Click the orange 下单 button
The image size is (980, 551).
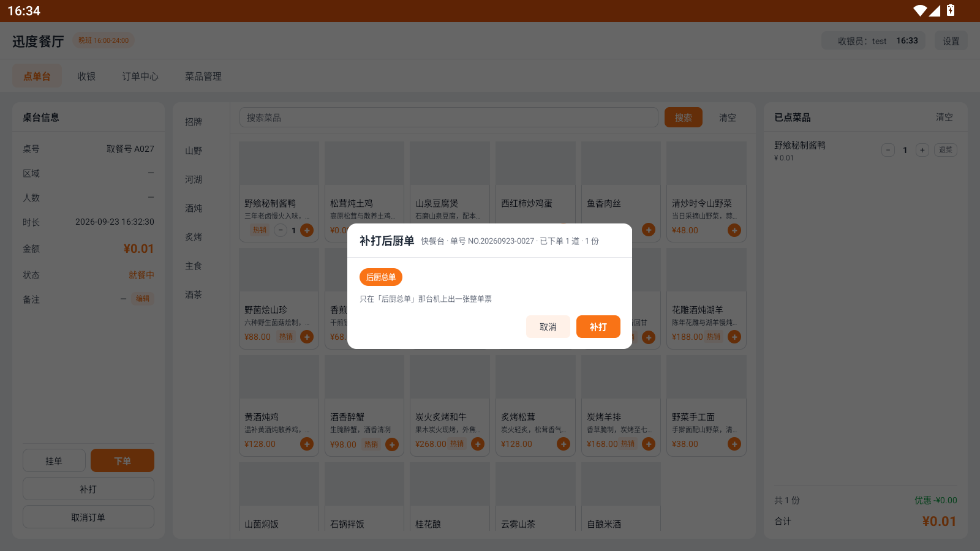tap(123, 461)
